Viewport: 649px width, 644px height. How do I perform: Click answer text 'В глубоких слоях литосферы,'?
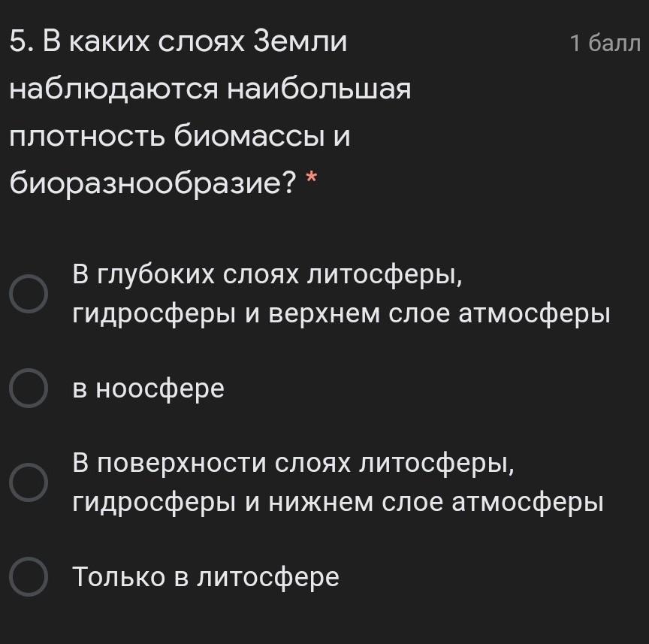[x=267, y=275]
